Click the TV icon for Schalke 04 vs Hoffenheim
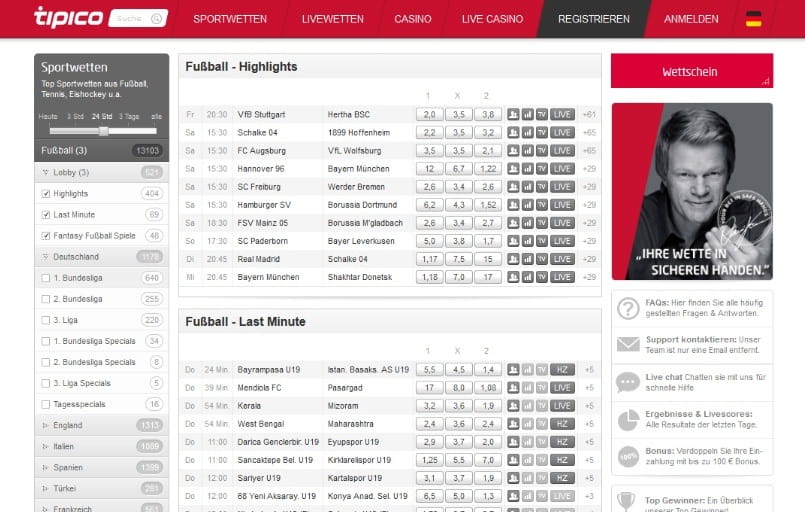The image size is (805, 512). pyautogui.click(x=541, y=132)
